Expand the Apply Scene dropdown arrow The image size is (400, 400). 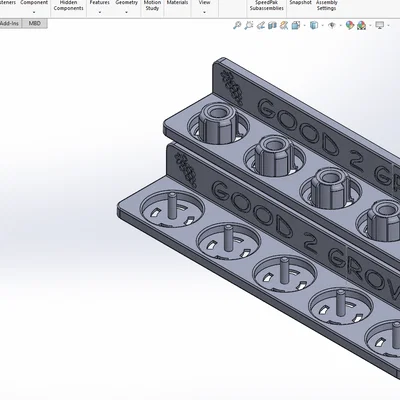coord(370,25)
